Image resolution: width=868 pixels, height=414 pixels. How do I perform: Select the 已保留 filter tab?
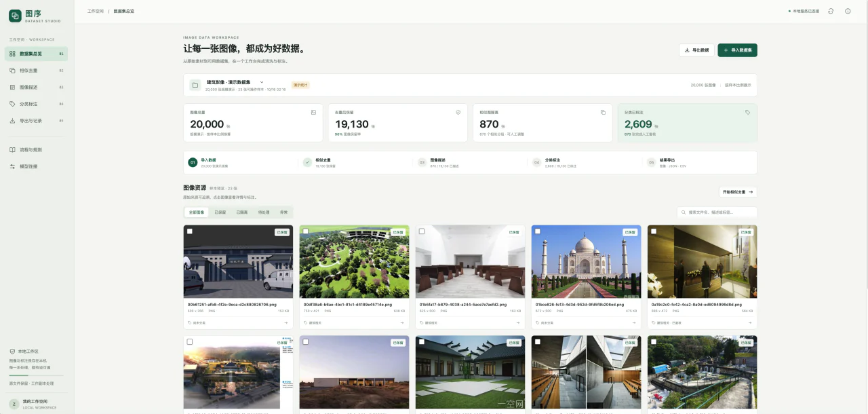[220, 212]
